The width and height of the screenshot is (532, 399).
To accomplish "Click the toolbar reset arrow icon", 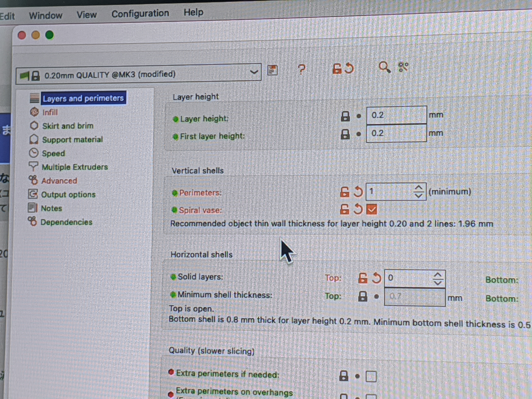I will pyautogui.click(x=349, y=68).
